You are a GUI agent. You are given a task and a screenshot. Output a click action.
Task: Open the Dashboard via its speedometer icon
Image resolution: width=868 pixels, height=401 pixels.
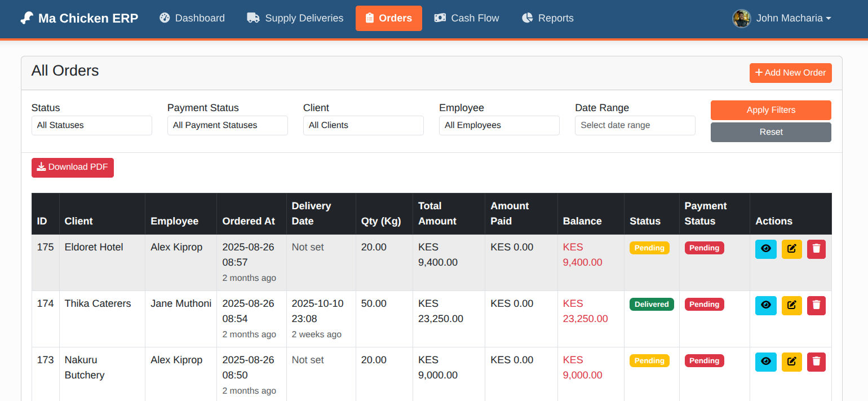[165, 17]
